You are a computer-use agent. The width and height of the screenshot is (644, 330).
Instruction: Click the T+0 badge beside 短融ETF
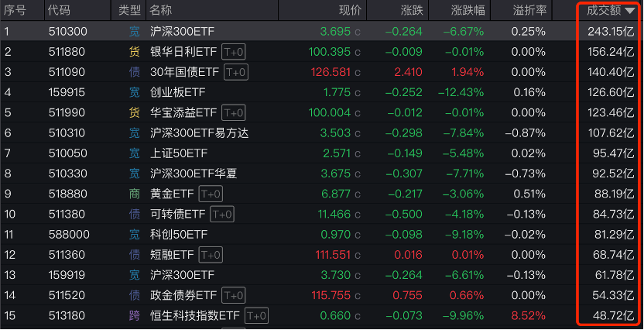[x=211, y=254]
